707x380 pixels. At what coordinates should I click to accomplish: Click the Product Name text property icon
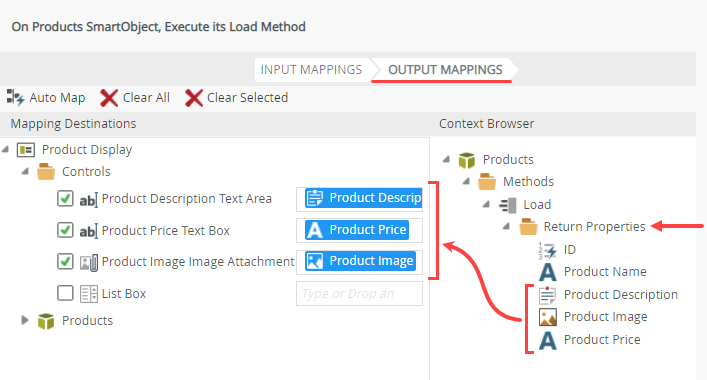[548, 272]
